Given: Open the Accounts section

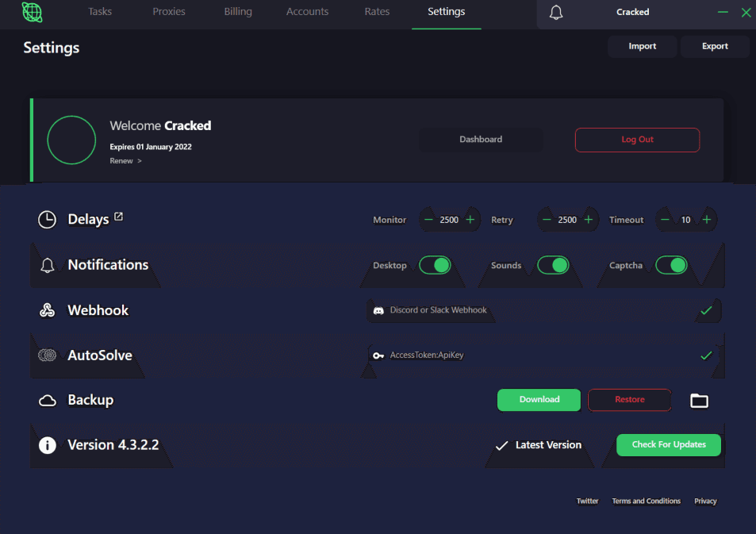Looking at the screenshot, I should (307, 12).
